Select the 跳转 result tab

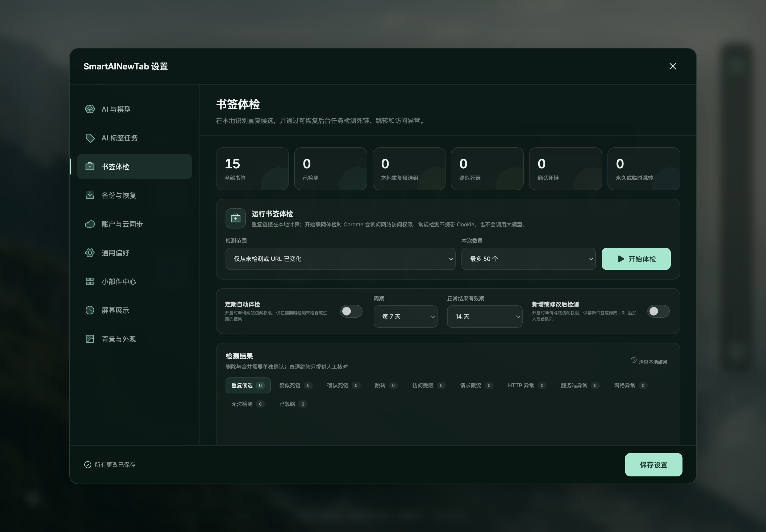point(386,385)
